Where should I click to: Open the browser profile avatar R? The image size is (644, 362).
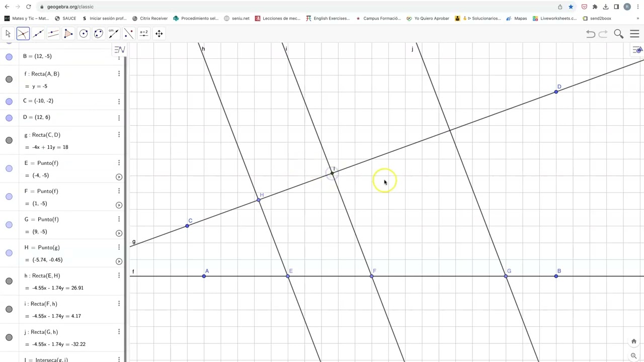point(627,7)
